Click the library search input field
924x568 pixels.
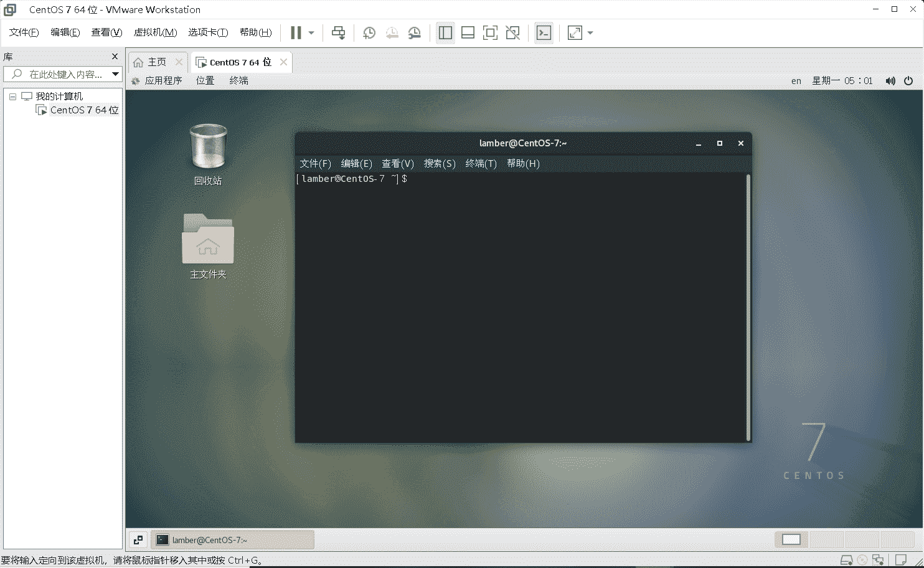pyautogui.click(x=58, y=74)
